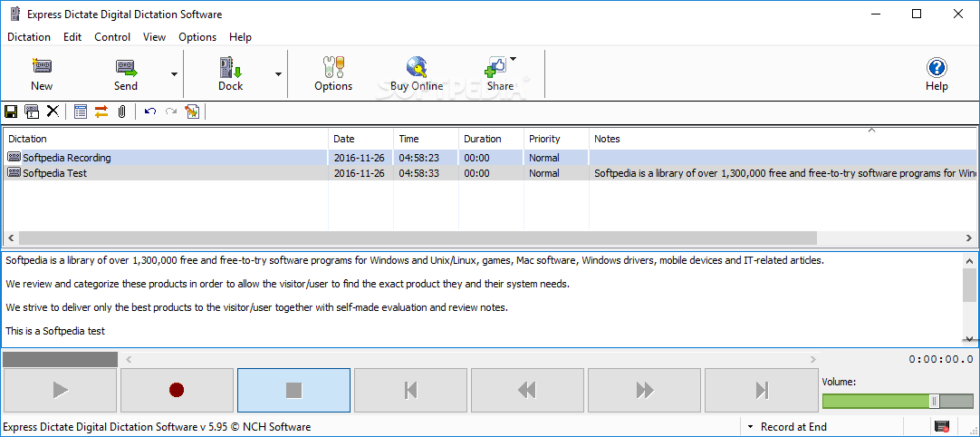This screenshot has height=437, width=980.
Task: Open the Options menu
Action: coord(197,37)
